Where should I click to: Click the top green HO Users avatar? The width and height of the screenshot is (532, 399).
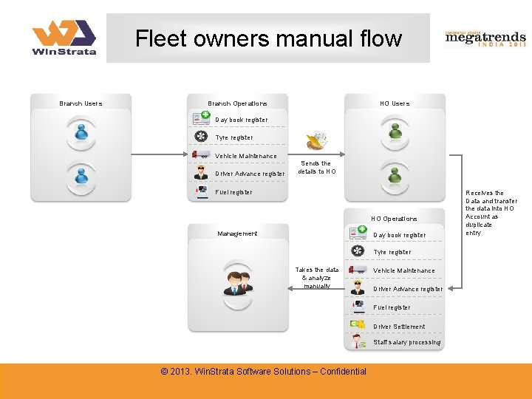[x=395, y=132]
